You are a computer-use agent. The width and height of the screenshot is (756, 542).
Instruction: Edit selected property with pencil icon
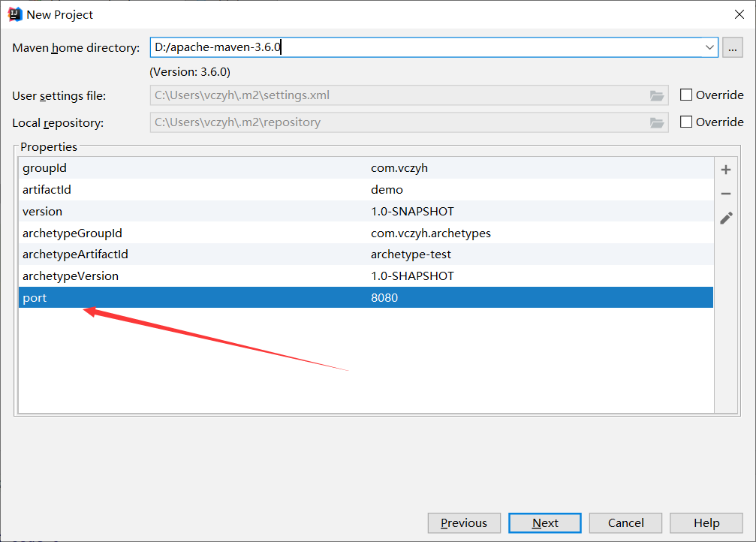click(726, 218)
